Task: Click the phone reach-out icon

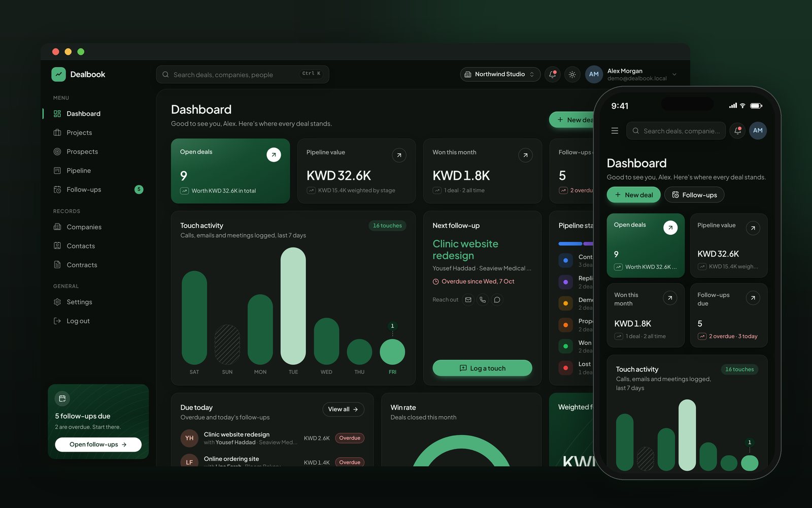Action: 483,300
